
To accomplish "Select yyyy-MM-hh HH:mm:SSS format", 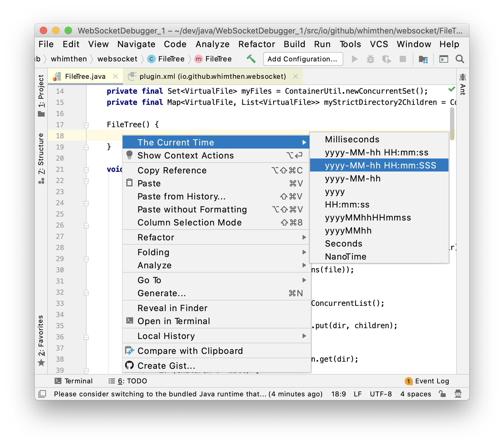I will [x=379, y=165].
